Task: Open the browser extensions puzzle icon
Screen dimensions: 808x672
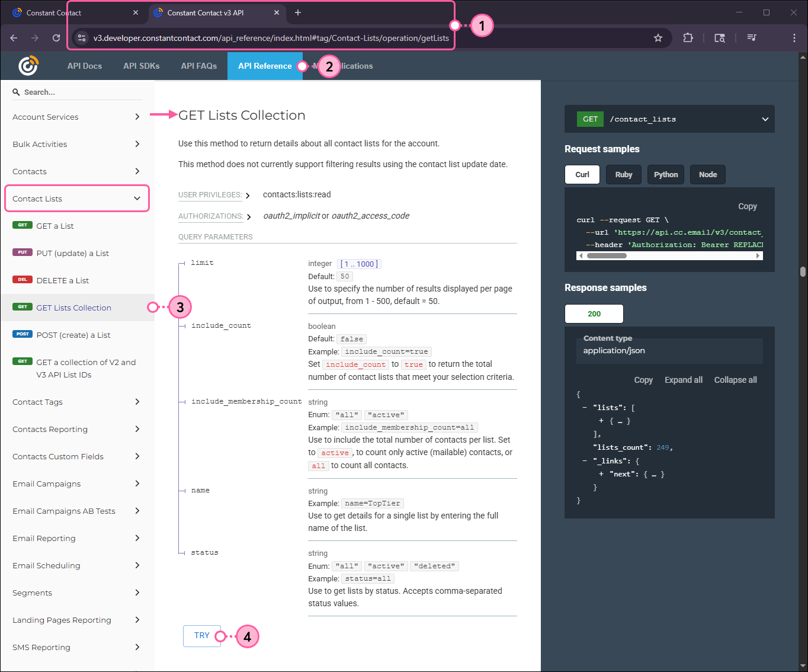Action: [x=688, y=38]
